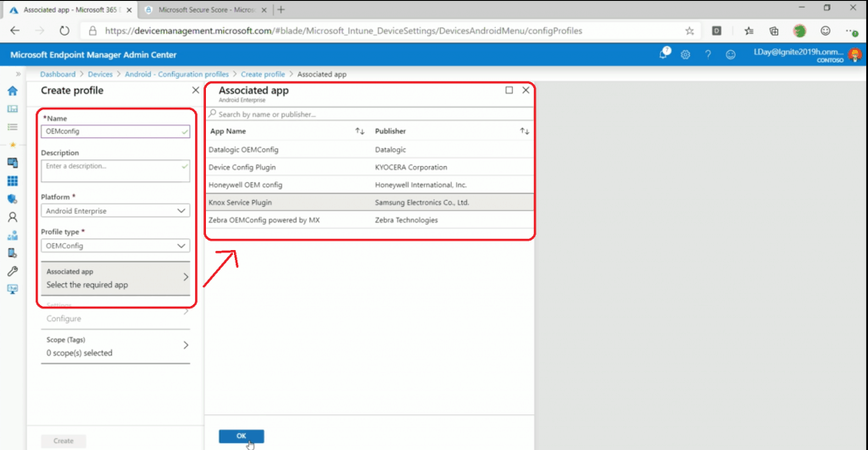
Task: Select Honeywell OEM config app
Action: point(370,185)
